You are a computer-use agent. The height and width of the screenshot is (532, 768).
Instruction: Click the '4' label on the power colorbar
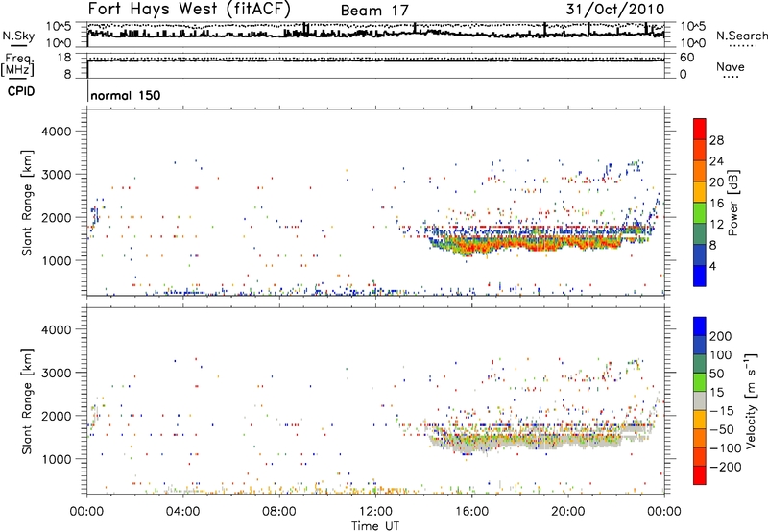point(713,266)
